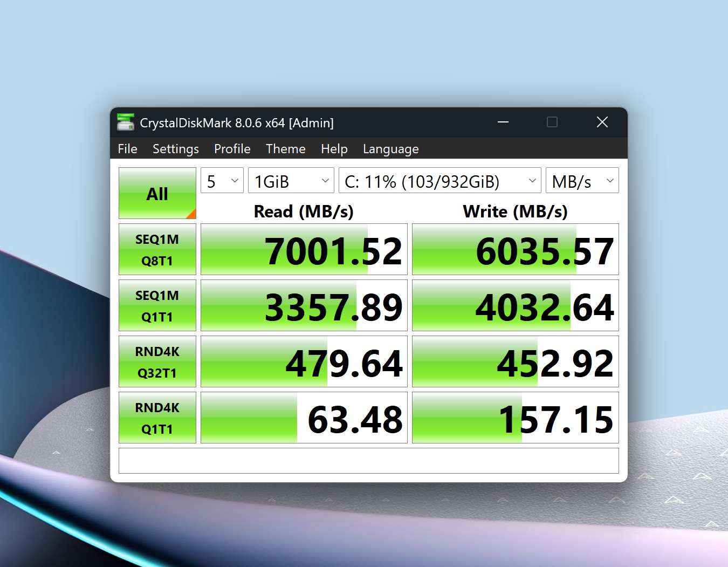The width and height of the screenshot is (728, 567).
Task: Open the Help menu
Action: (x=334, y=149)
